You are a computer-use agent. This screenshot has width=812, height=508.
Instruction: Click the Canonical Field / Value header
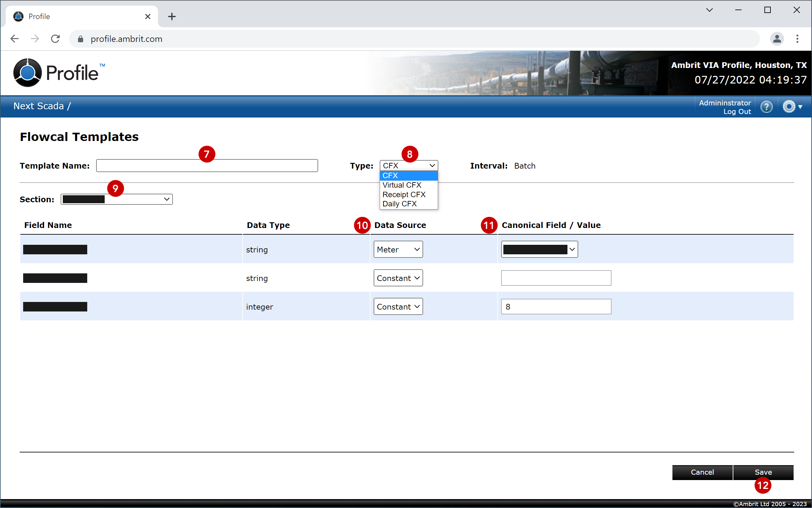[551, 225]
